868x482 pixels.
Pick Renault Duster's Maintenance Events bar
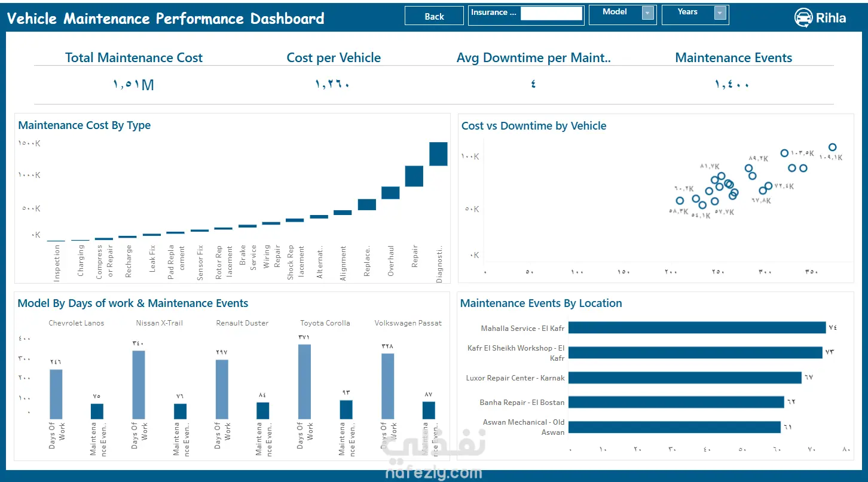pos(263,411)
